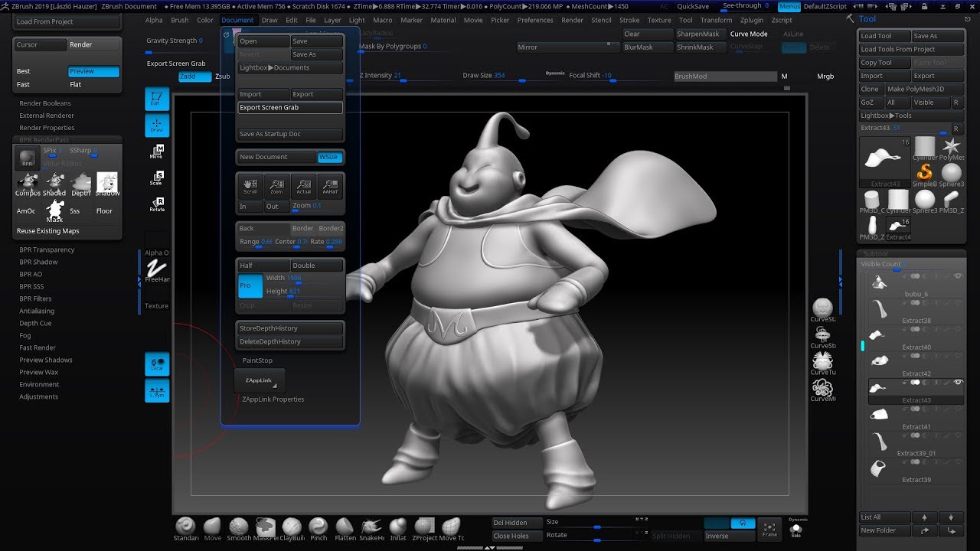Expand the BPR Transparency section
Screen dimensions: 980x551
47,249
